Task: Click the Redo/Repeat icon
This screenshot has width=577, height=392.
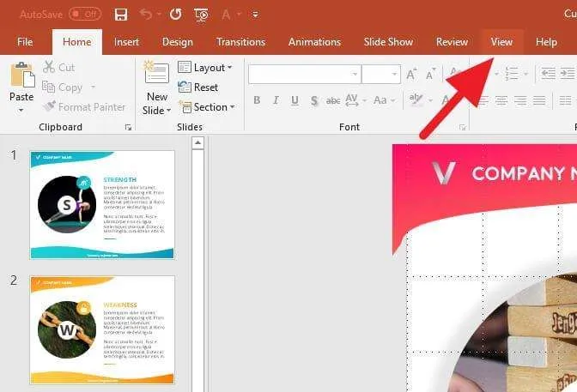Action: [175, 15]
